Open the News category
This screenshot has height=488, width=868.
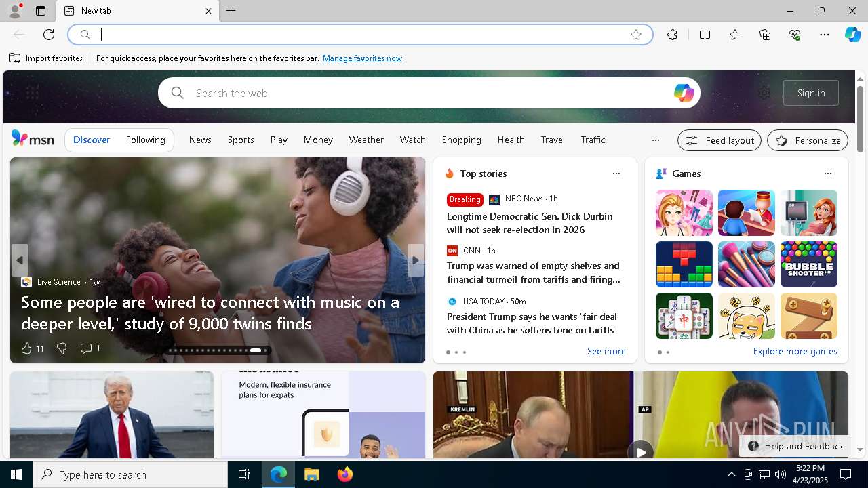pyautogui.click(x=200, y=140)
